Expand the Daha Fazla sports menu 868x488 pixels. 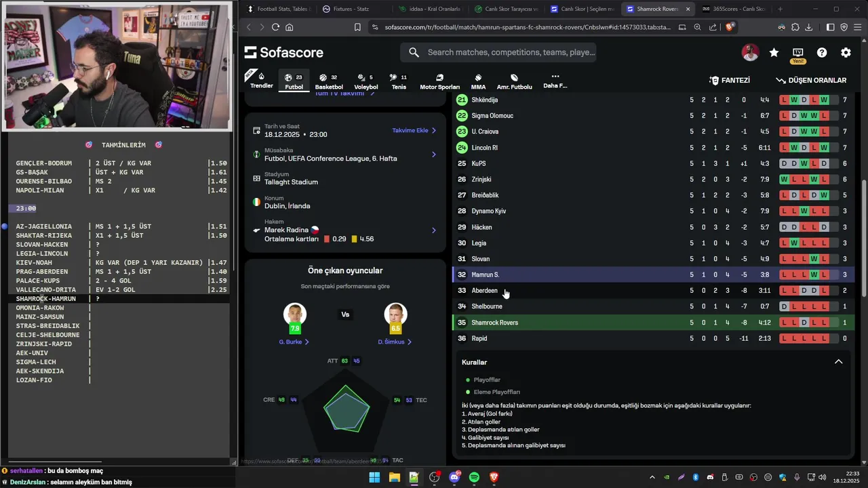point(555,81)
